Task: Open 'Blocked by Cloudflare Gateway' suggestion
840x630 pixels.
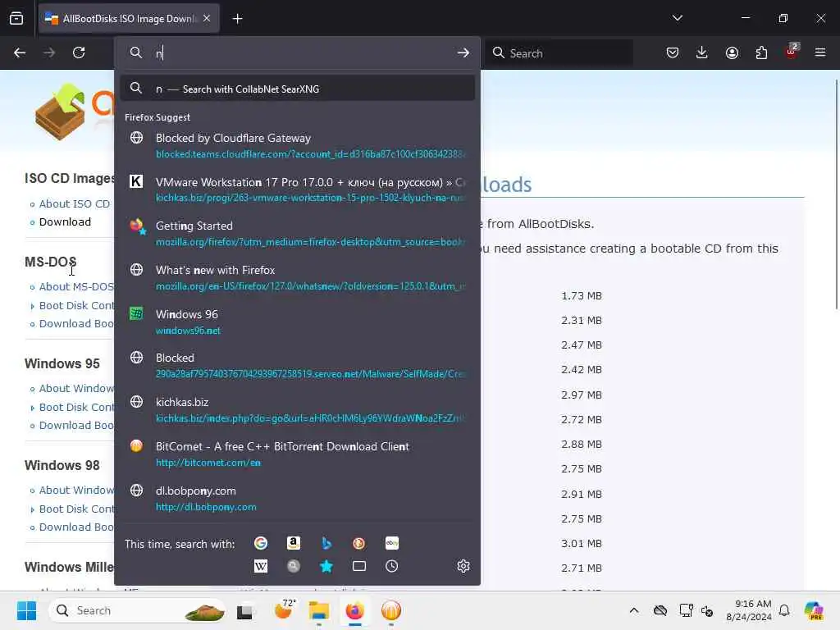Action: tap(297, 146)
